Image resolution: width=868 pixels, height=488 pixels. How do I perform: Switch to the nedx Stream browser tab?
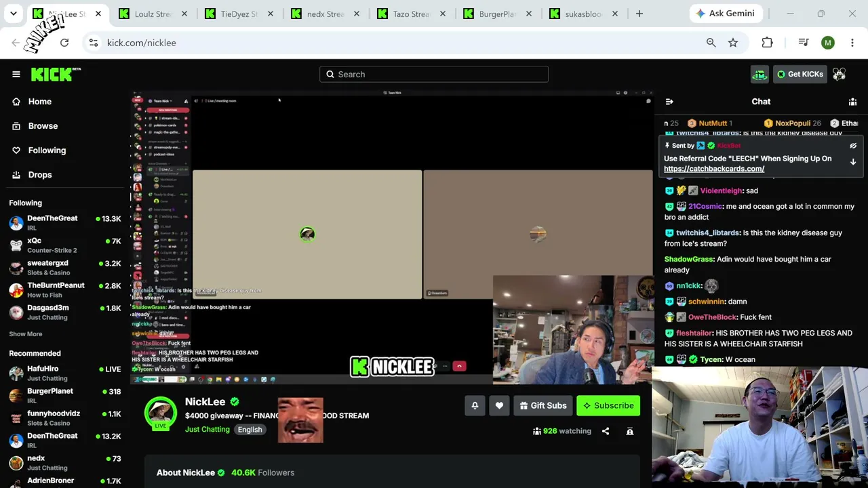click(325, 14)
